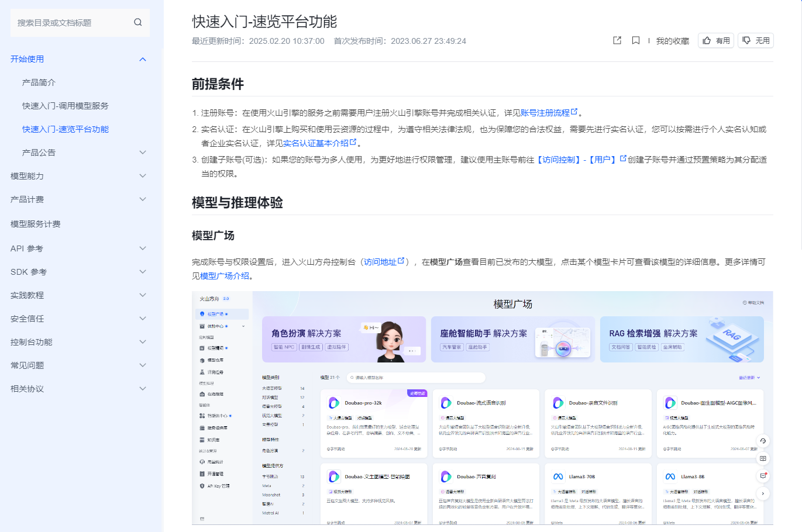The image size is (802, 532).
Task: Open the 【访问控制】 link
Action: tap(558, 160)
